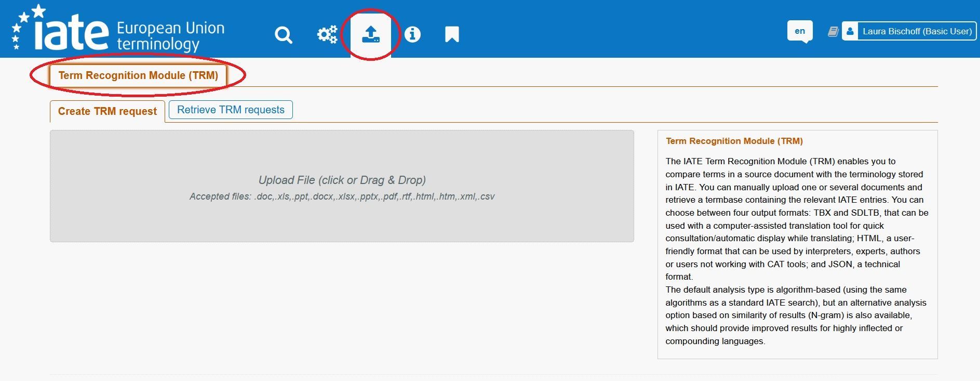Click the paragraph beginning 'The IATE Term Recognition Module'
Image resolution: width=980 pixels, height=381 pixels.
(x=797, y=219)
